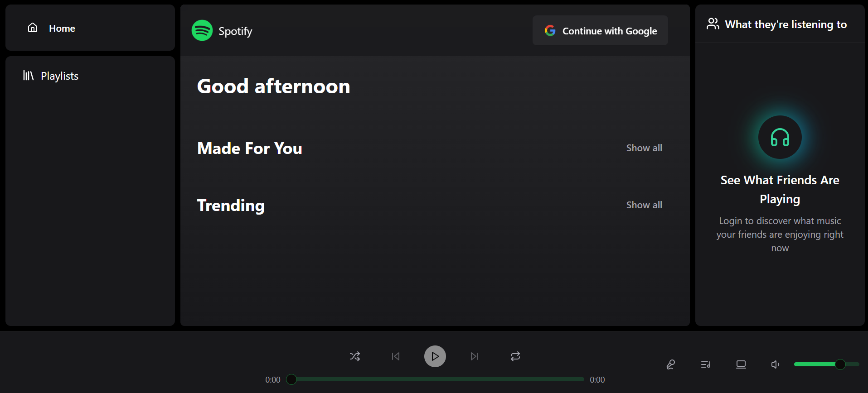Click the Good afternoon heading
The height and width of the screenshot is (393, 868).
click(x=273, y=86)
